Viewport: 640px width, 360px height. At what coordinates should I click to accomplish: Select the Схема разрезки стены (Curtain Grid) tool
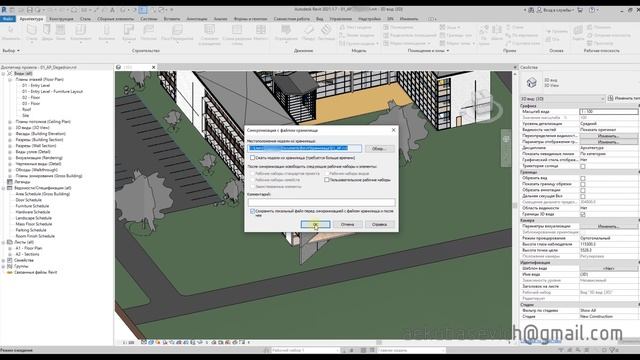point(237,34)
